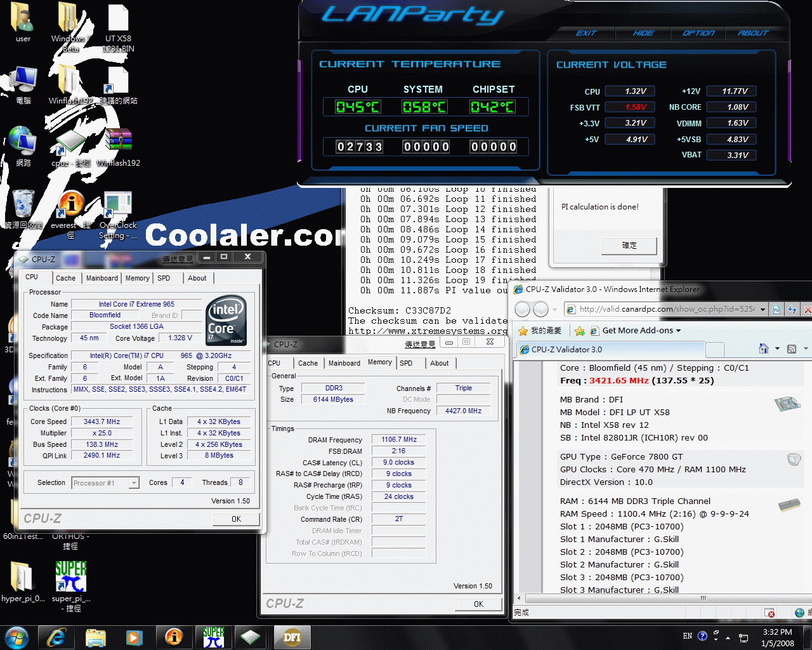Click the IE RSS feeds icon
Viewport: 812px width, 650px height.
[x=792, y=348]
